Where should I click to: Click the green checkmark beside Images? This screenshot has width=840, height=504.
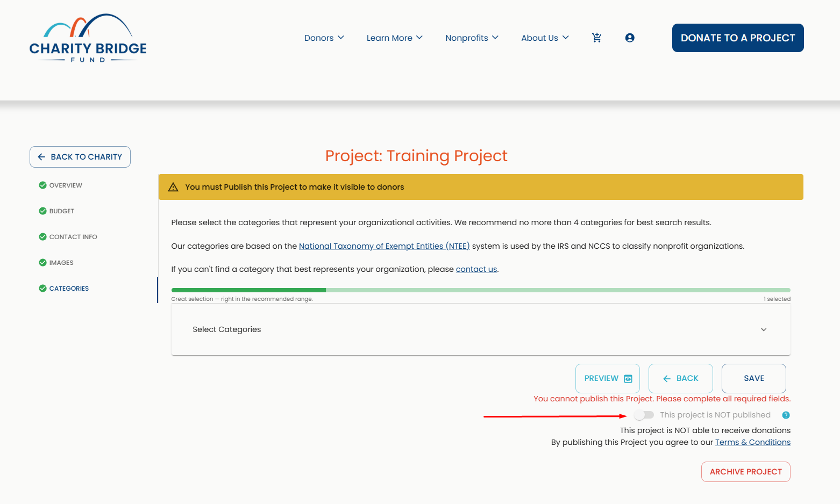tap(42, 262)
